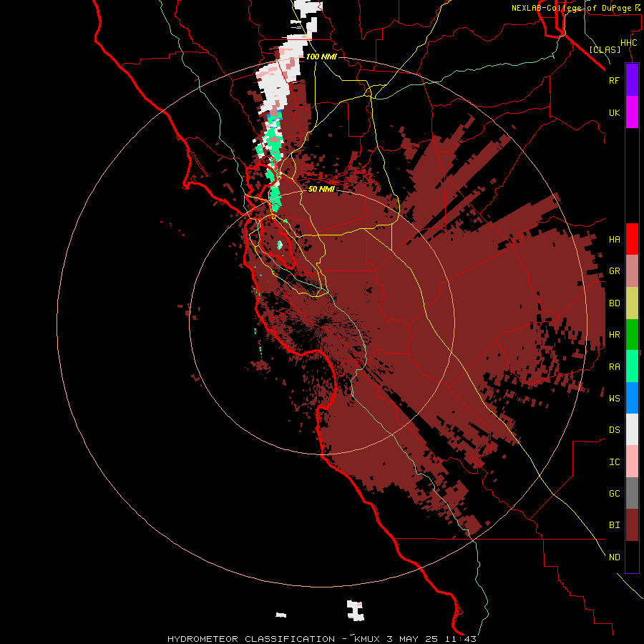Click the 11:43 timestamp
The width and height of the screenshot is (644, 644).
point(460,639)
